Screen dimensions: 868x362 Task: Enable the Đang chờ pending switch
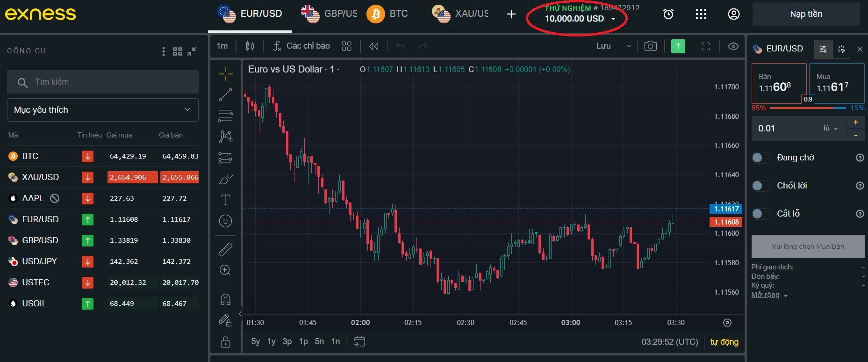click(x=760, y=158)
